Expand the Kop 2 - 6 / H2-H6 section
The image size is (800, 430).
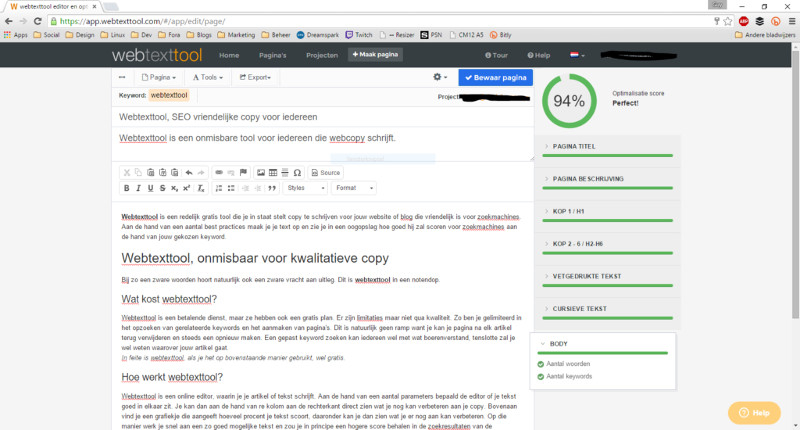click(607, 244)
